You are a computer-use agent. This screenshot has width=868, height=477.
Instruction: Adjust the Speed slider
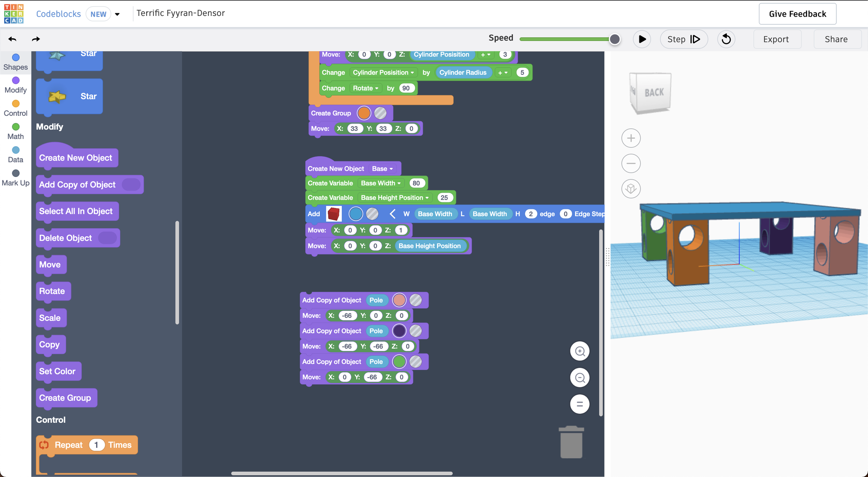(x=614, y=39)
